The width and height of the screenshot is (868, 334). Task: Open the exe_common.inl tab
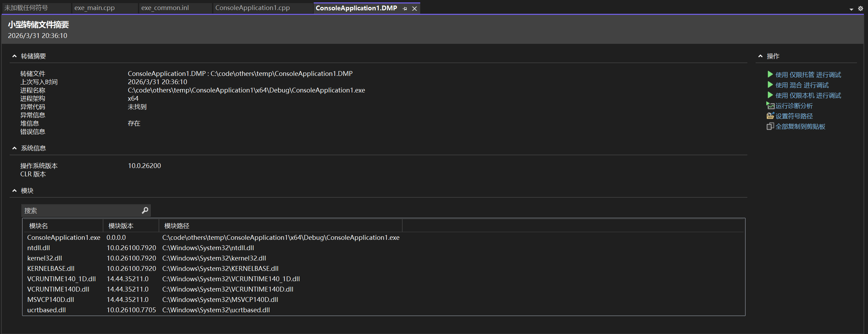(x=165, y=8)
